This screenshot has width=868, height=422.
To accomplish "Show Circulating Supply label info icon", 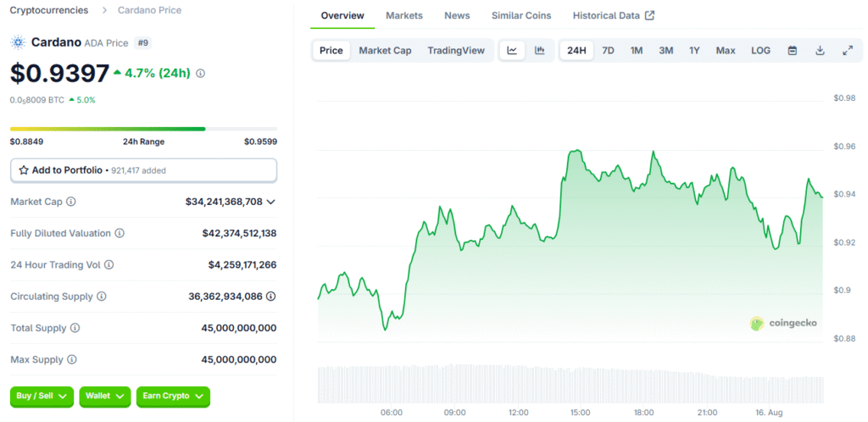I will (102, 297).
